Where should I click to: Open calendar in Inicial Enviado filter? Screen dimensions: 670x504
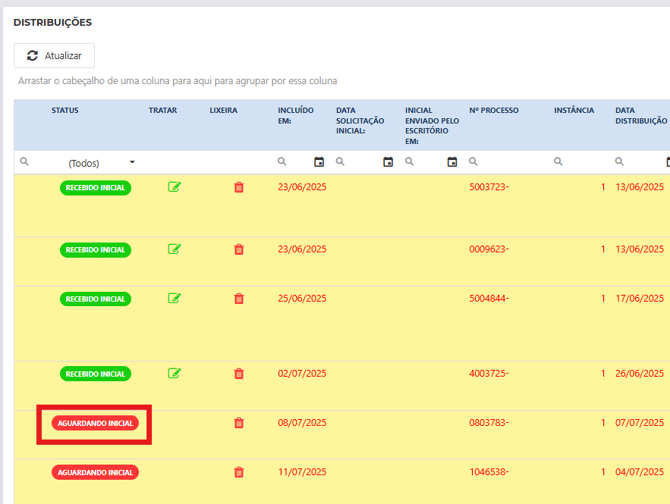[x=452, y=162]
